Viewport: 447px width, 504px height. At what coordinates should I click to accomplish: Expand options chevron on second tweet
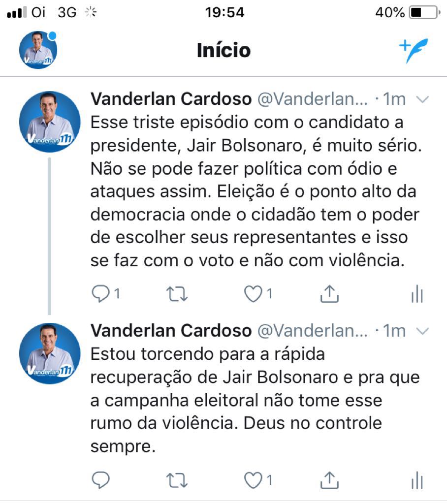click(x=423, y=331)
